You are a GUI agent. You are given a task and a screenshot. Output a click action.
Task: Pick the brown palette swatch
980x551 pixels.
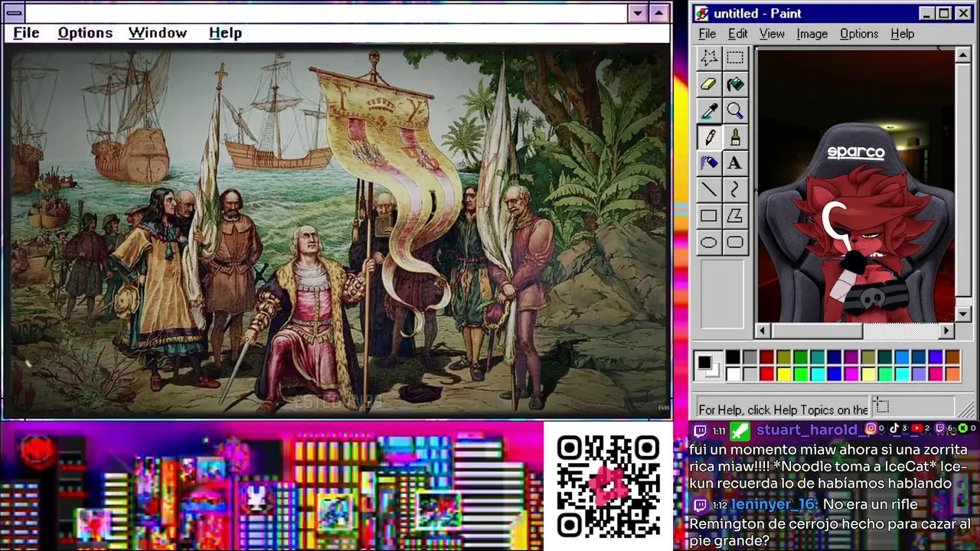coord(952,357)
